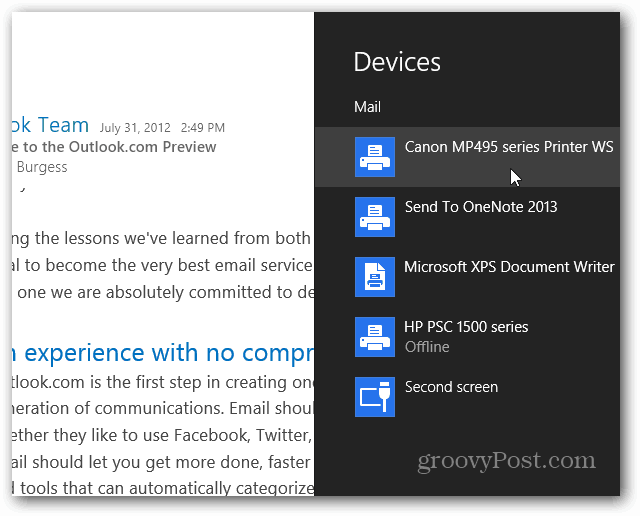The width and height of the screenshot is (640, 516).
Task: Click the 'get more done, faster' line
Action: coord(163,463)
